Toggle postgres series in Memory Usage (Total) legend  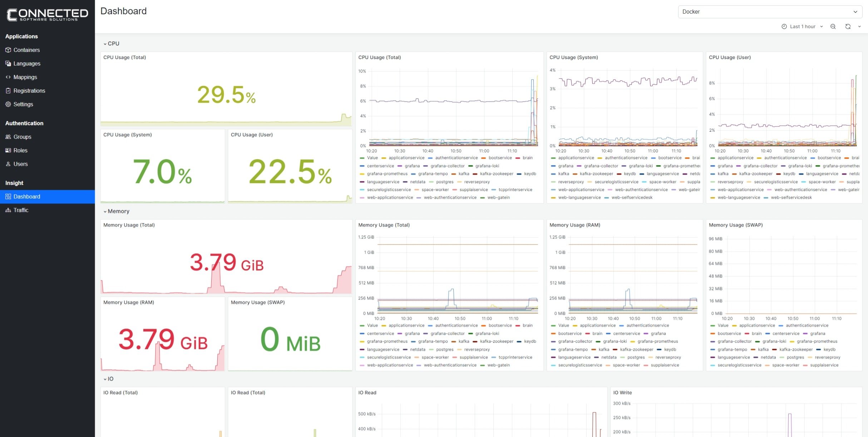click(x=445, y=350)
